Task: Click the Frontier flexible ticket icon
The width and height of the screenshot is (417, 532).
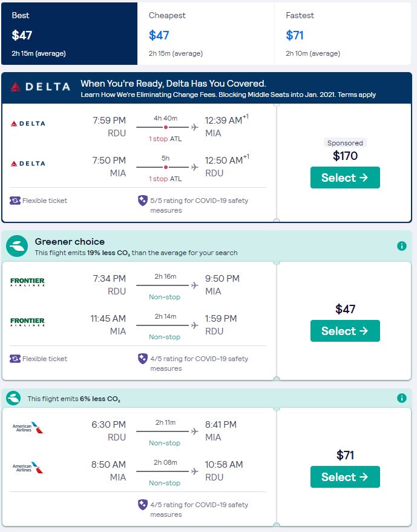Action: click(x=15, y=359)
